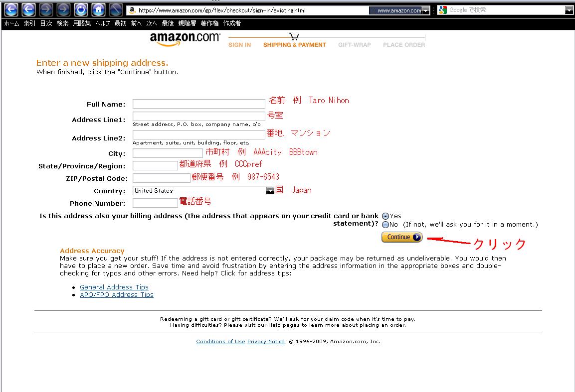575x392 pixels.
Task: Click the GIFT-WRAP checkout step
Action: [x=354, y=45]
